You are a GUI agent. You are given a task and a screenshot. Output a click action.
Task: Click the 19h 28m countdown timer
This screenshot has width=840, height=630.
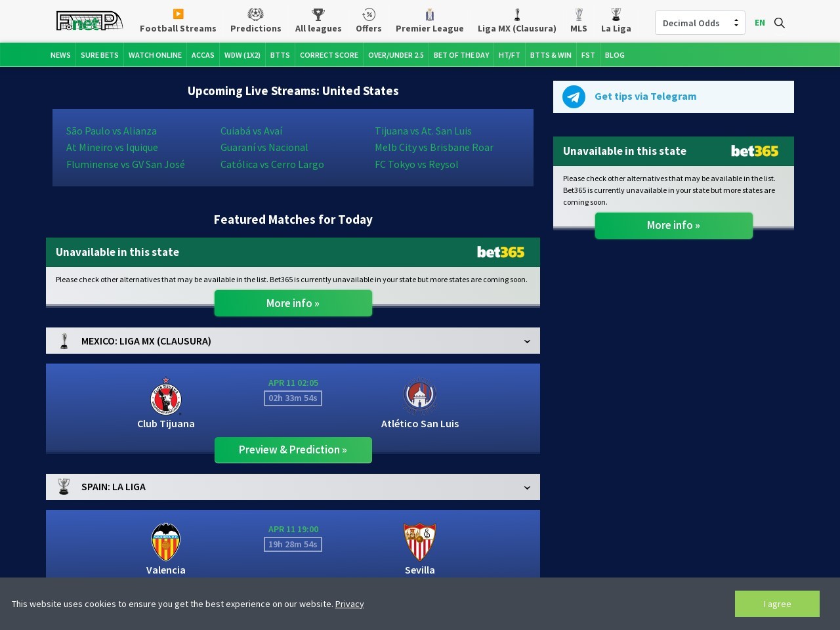tap(293, 545)
